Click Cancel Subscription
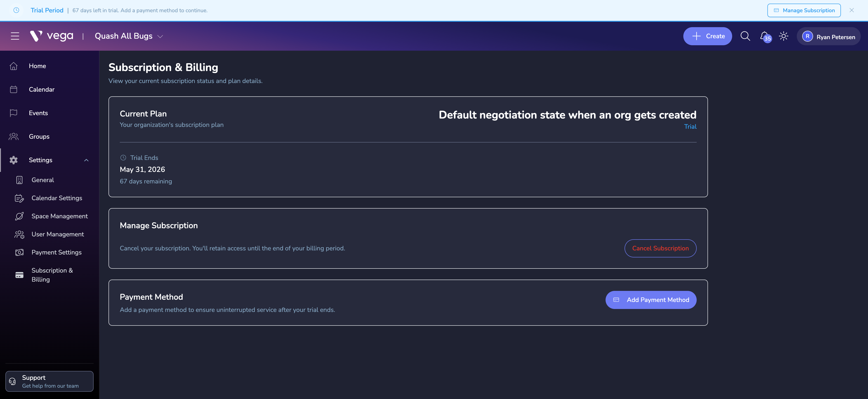Viewport: 868px width, 399px height. (660, 248)
